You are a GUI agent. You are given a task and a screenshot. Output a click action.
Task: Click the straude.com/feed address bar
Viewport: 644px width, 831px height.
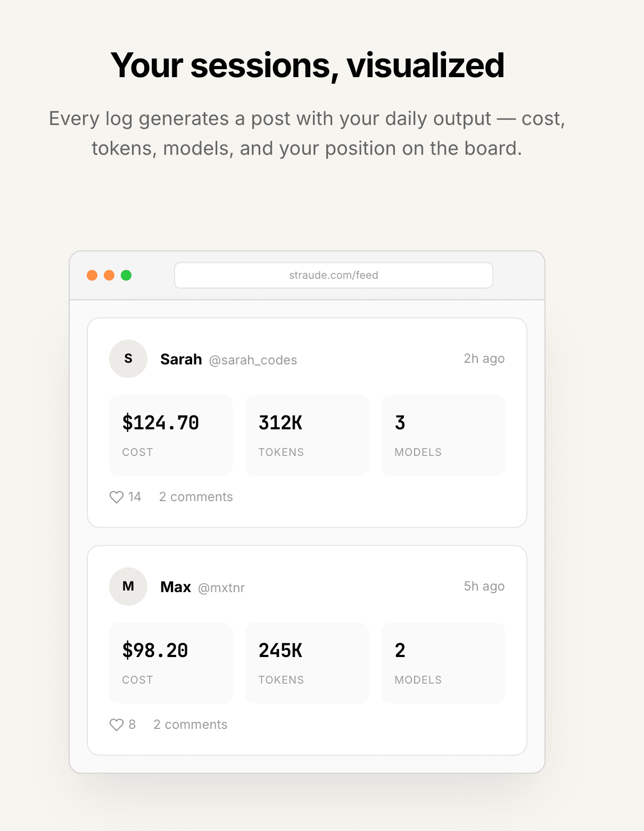coord(334,275)
